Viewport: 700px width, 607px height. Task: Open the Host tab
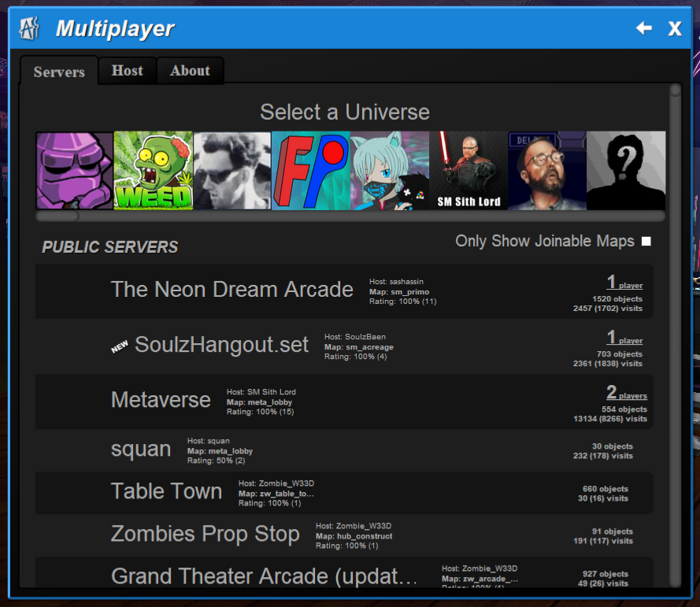128,71
